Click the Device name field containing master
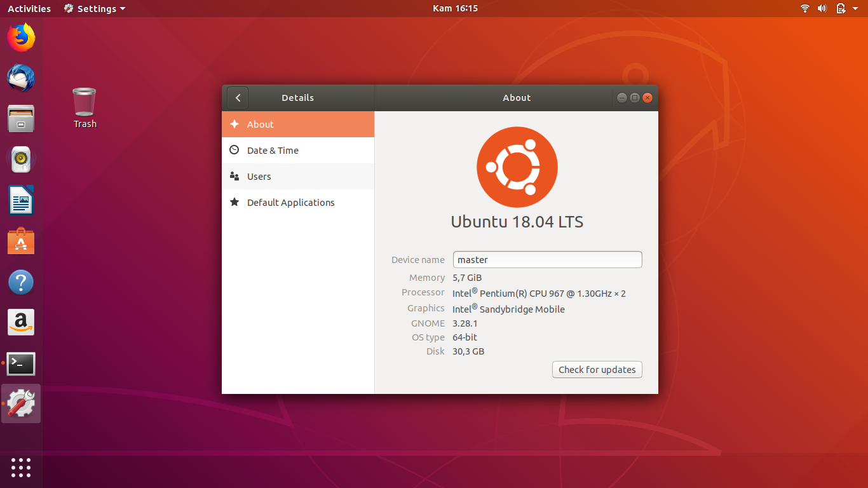Viewport: 868px width, 488px height. [x=548, y=259]
